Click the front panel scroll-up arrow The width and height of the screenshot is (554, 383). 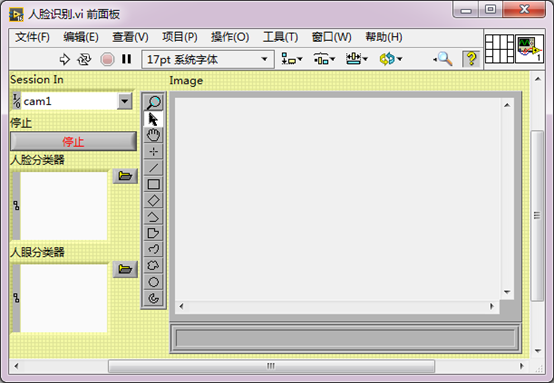[x=538, y=79]
